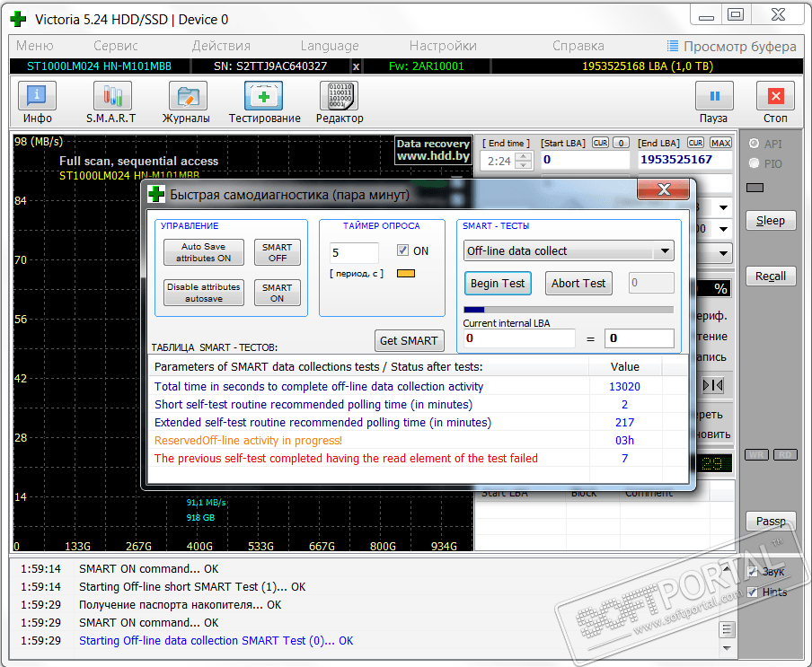
Task: Set End LBA to current with CUR
Action: 695,143
